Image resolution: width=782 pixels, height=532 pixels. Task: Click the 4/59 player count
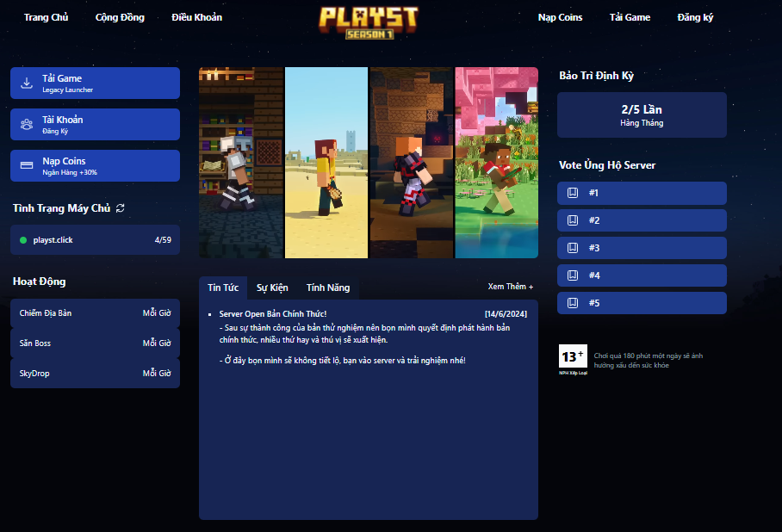coord(163,240)
